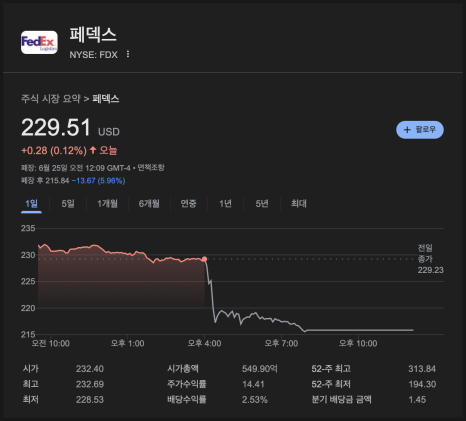This screenshot has width=466, height=421.
Task: Open the three-dot more options menu
Action: pos(128,54)
